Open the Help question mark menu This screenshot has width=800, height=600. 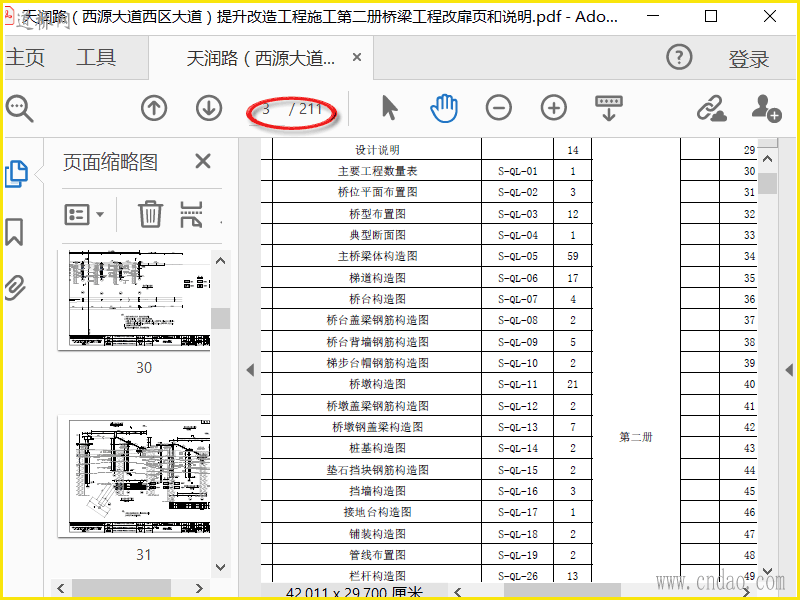(x=679, y=57)
